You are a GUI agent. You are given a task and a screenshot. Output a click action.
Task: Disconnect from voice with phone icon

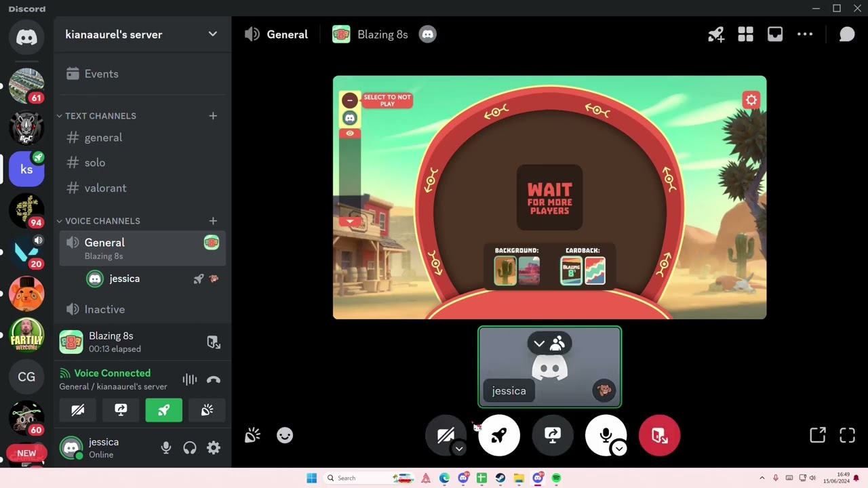coord(214,380)
